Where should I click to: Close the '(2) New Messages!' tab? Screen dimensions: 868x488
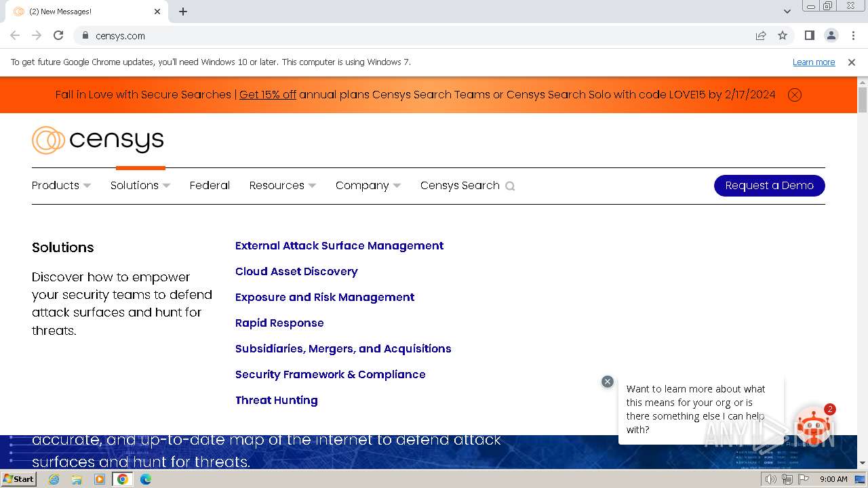click(x=157, y=12)
